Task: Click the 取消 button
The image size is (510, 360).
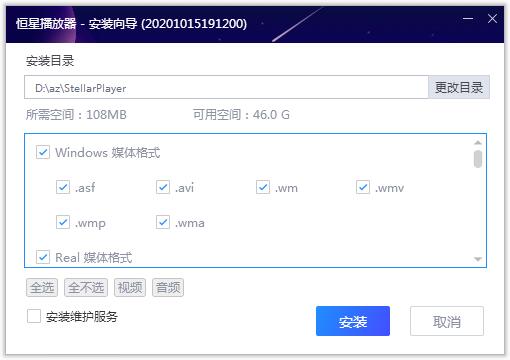Action: click(x=447, y=321)
